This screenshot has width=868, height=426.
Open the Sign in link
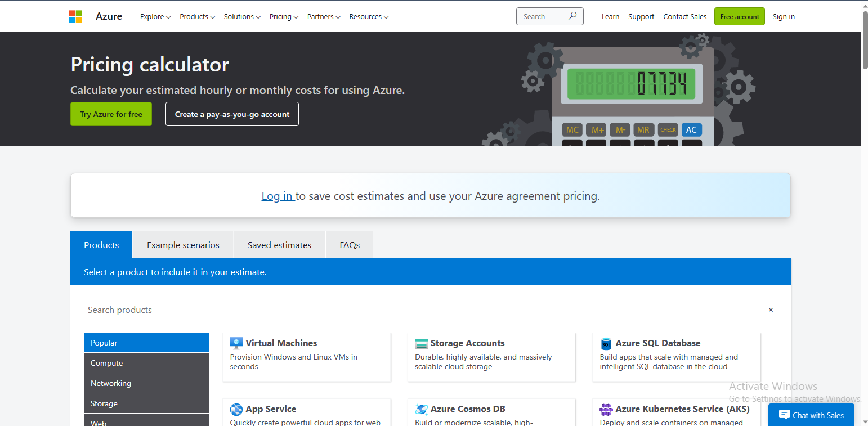(784, 16)
